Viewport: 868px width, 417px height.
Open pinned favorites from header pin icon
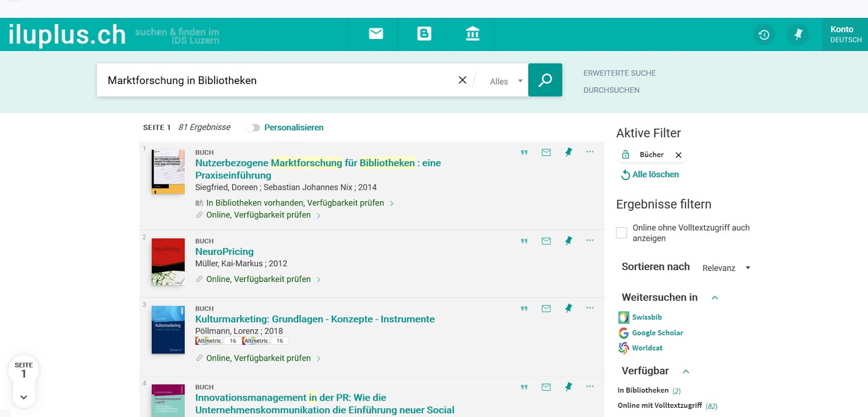click(x=798, y=35)
